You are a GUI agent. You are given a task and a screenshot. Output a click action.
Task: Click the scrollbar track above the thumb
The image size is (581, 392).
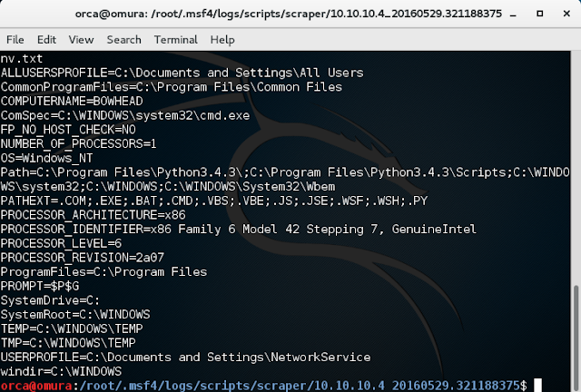[576, 168]
